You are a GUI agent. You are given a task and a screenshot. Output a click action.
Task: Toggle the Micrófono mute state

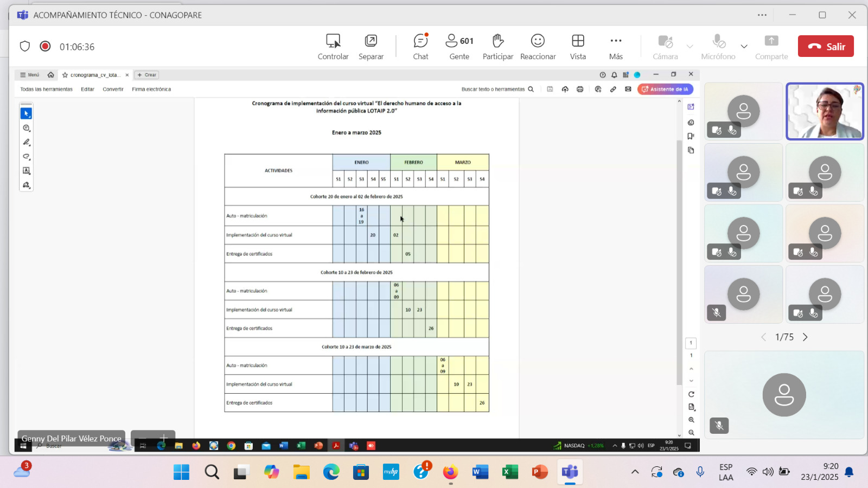[718, 47]
